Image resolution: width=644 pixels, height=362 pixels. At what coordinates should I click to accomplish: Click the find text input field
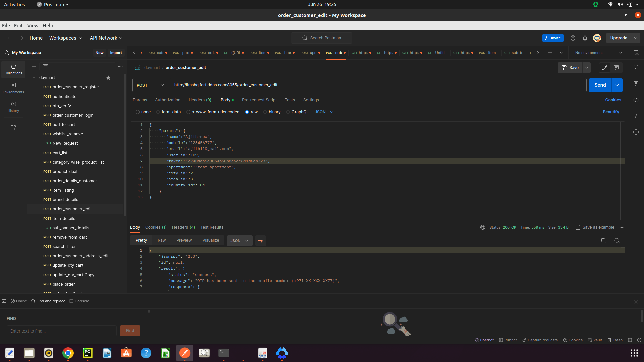62,331
